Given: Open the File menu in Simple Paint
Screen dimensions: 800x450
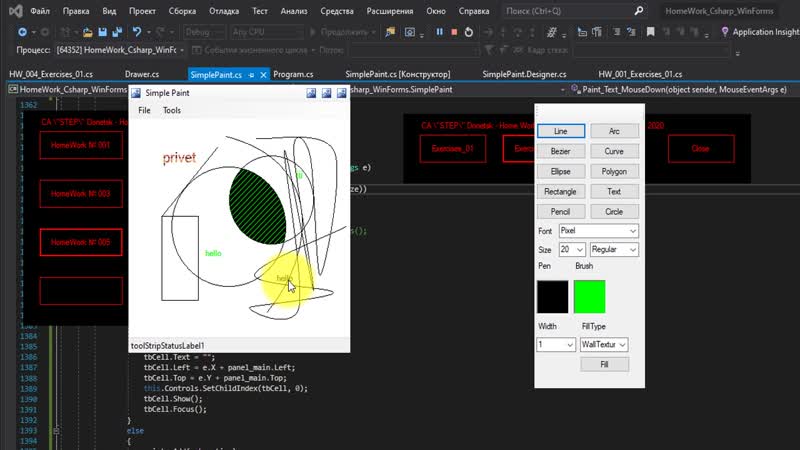Looking at the screenshot, I should pos(144,110).
